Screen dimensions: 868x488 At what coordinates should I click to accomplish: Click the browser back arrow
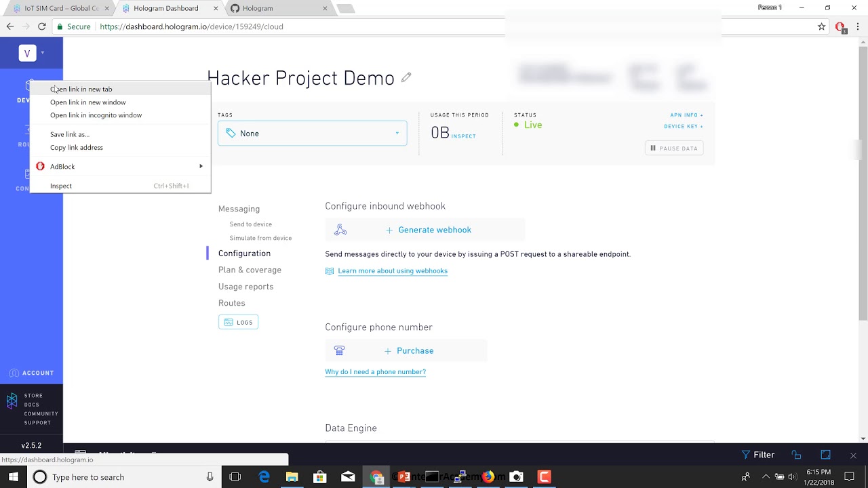[10, 26]
